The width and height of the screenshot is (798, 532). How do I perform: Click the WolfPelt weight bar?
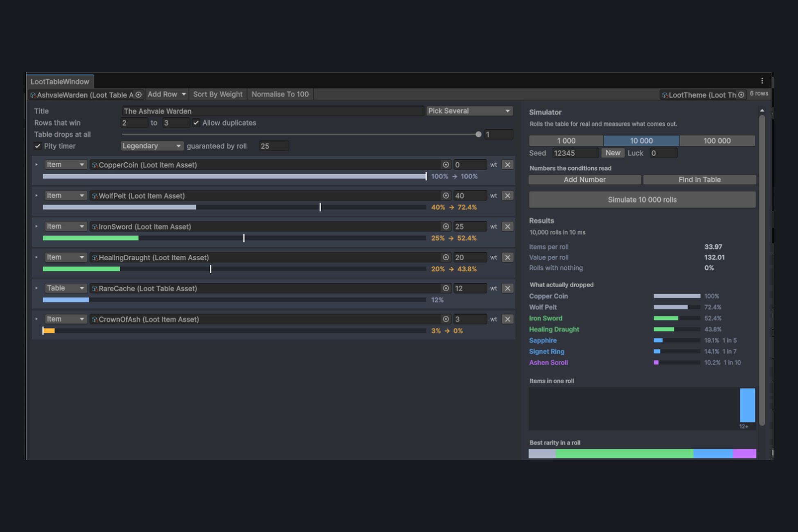pyautogui.click(x=234, y=207)
